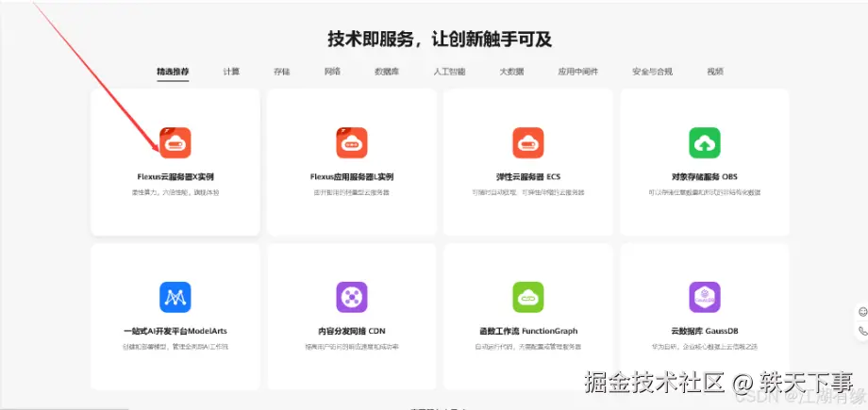Open the green FunctionGraph cloud icon

[528, 297]
